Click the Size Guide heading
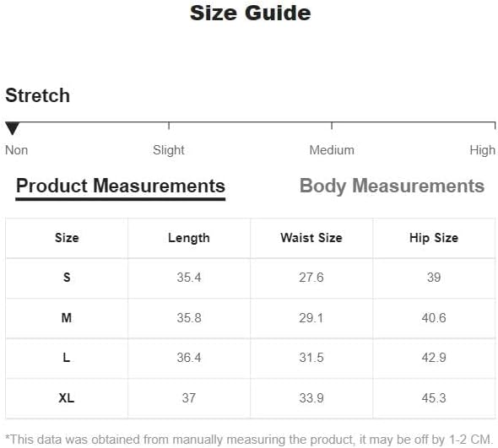 (x=251, y=13)
